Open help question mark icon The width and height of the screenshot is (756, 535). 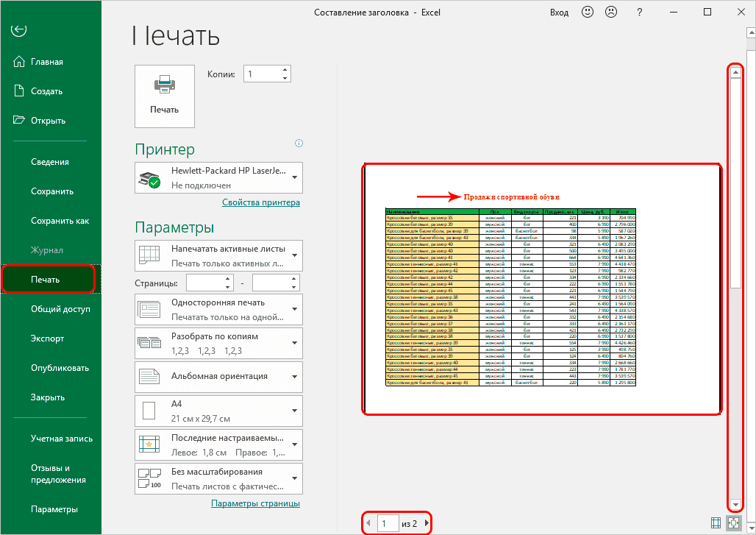640,13
